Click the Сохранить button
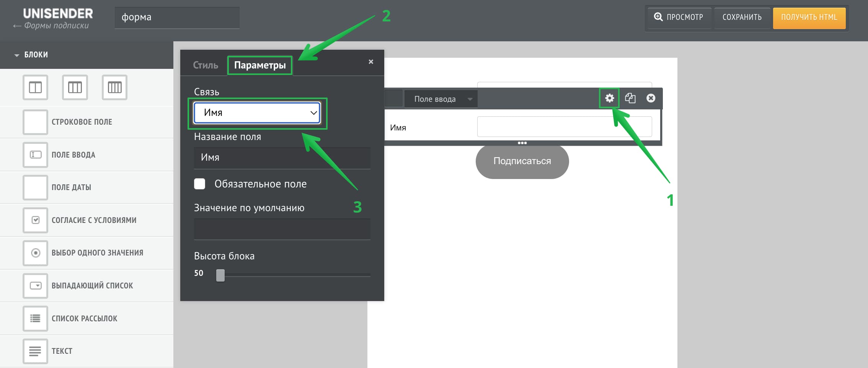 pos(742,17)
